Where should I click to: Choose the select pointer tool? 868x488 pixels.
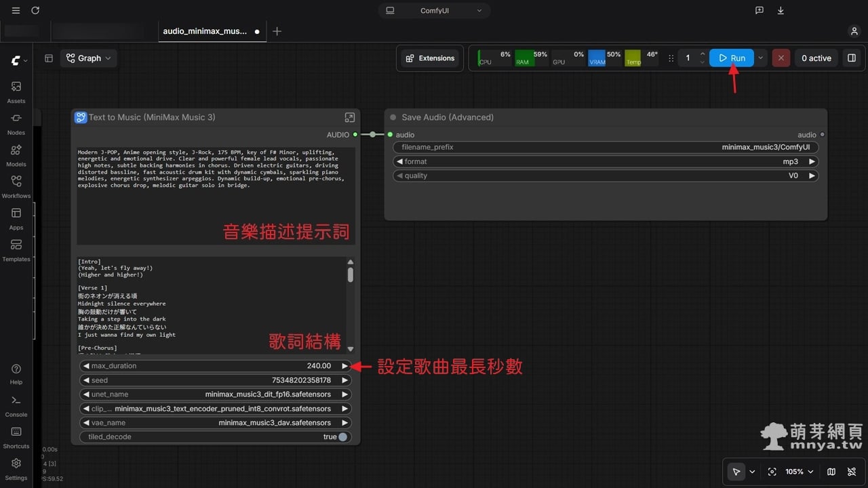(736, 472)
